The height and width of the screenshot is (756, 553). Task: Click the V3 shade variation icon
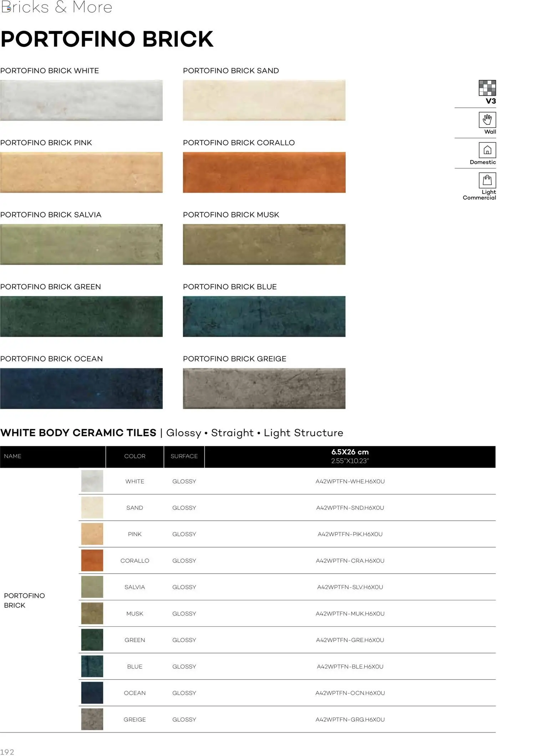(x=487, y=88)
